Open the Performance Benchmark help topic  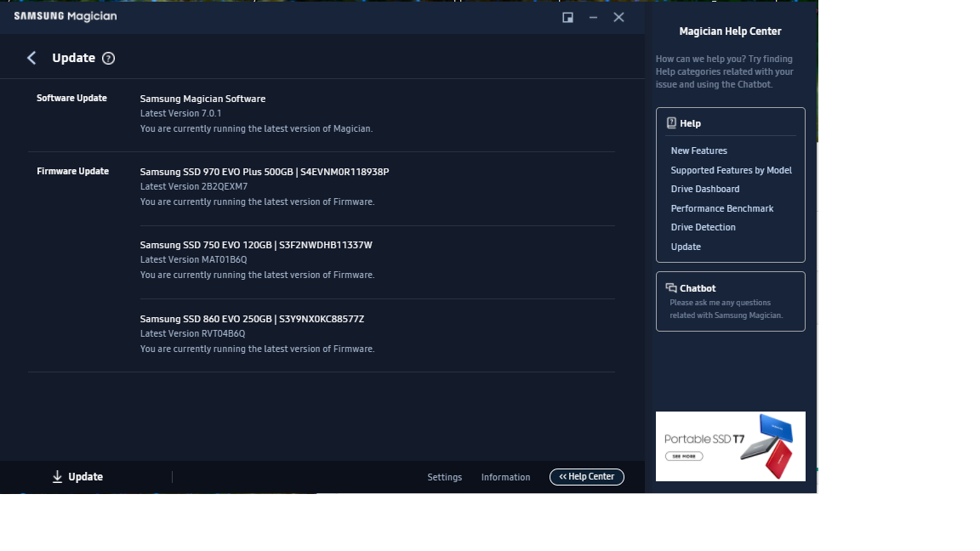722,208
